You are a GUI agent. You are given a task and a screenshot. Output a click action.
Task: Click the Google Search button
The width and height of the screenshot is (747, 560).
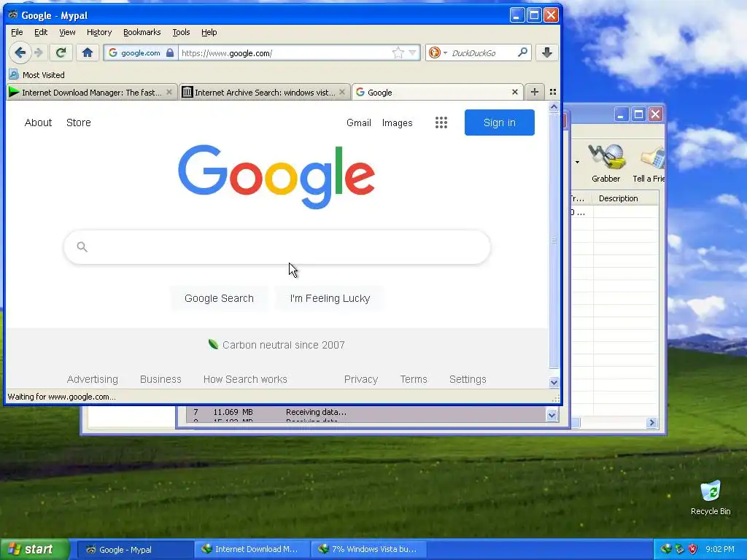pos(219,298)
